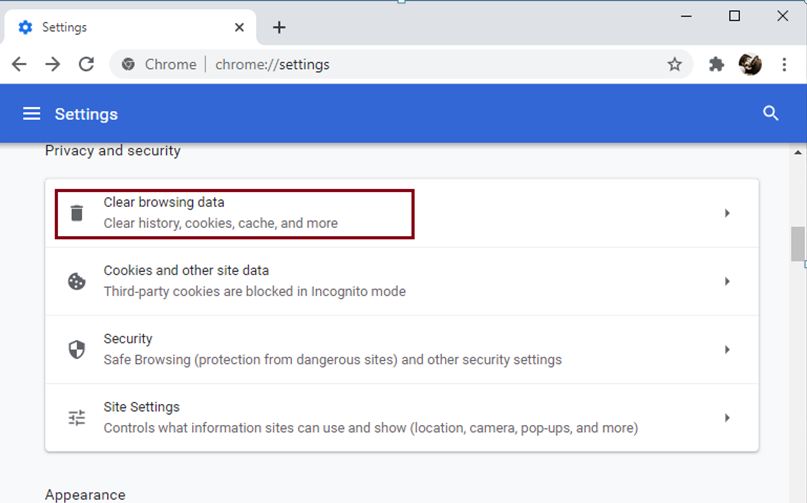Open the Extensions puzzle piece icon
Image resolution: width=807 pixels, height=503 pixels.
coord(716,64)
